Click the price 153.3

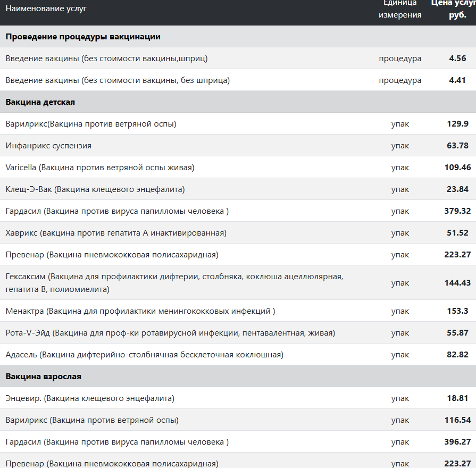click(457, 311)
